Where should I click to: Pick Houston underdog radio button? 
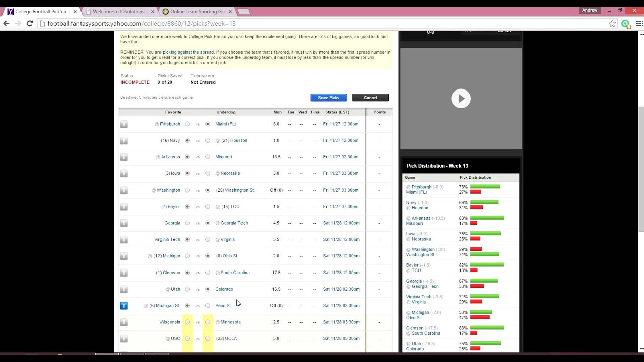tap(208, 140)
